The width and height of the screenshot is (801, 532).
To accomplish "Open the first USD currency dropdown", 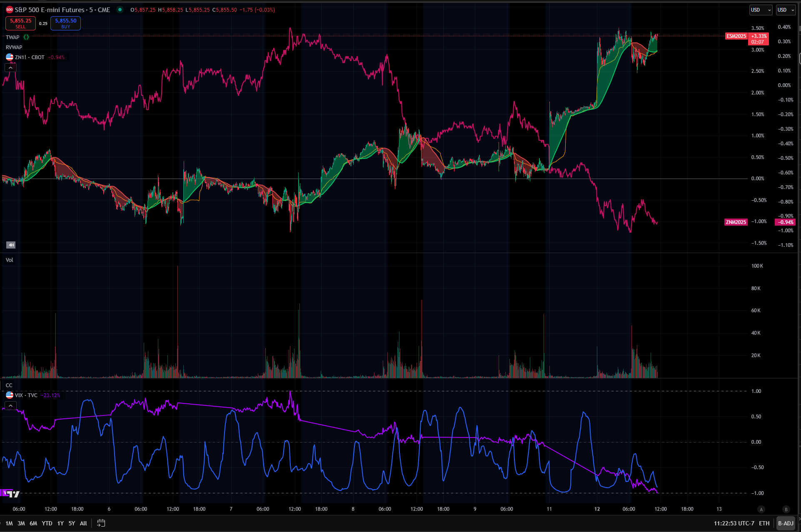I will pos(761,10).
